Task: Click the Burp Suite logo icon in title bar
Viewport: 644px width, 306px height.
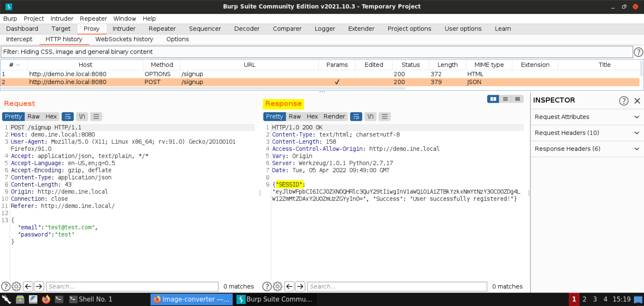Action: [x=9, y=6]
